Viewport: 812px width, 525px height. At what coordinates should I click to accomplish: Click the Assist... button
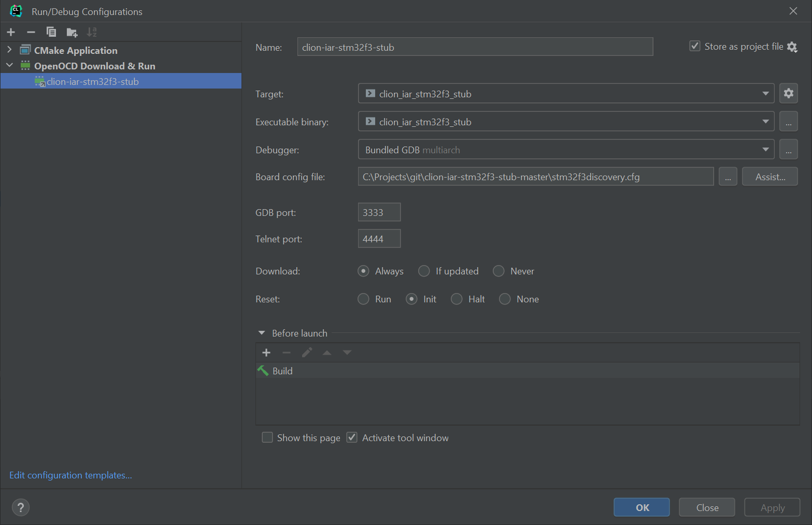(x=770, y=177)
